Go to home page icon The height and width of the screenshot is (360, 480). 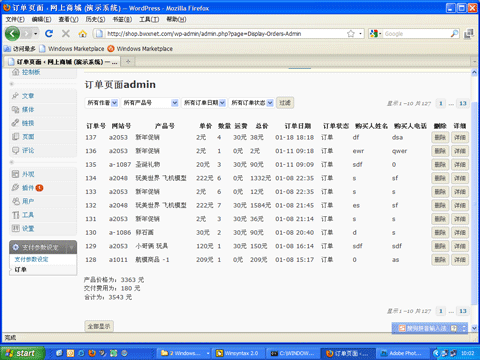[83, 33]
